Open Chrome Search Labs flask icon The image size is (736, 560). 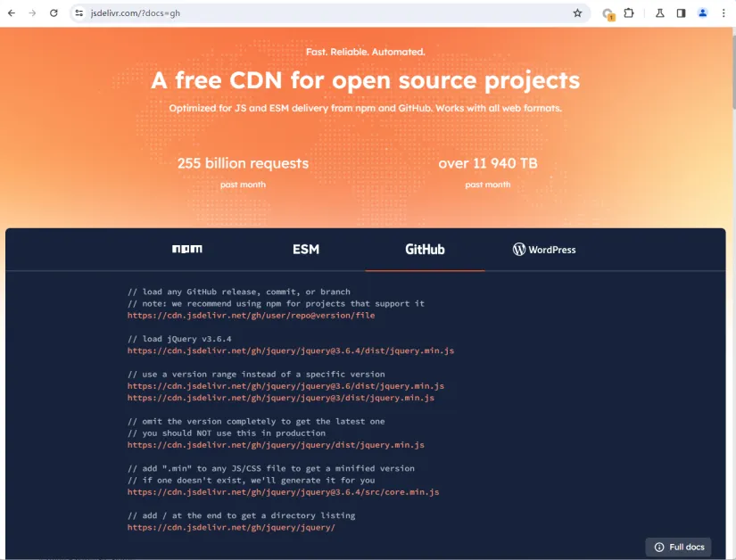click(654, 12)
